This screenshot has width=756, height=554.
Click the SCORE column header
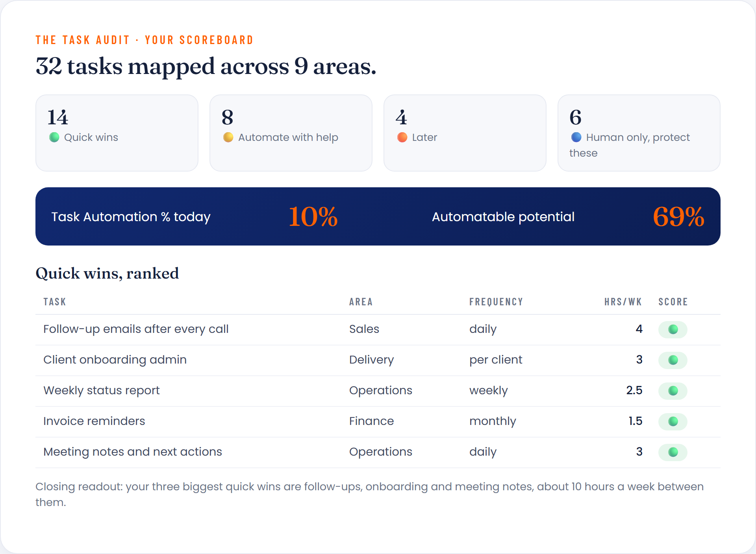pos(673,302)
